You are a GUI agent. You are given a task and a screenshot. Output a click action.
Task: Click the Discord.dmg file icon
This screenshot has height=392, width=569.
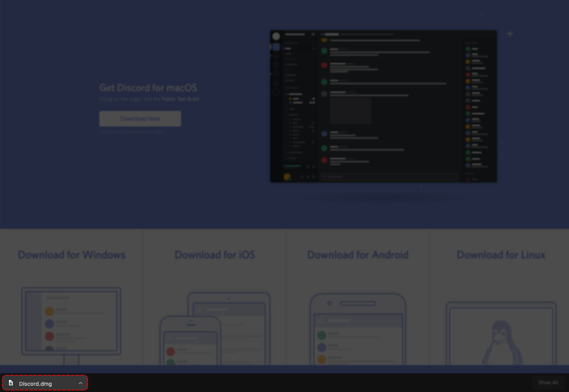pyautogui.click(x=11, y=383)
